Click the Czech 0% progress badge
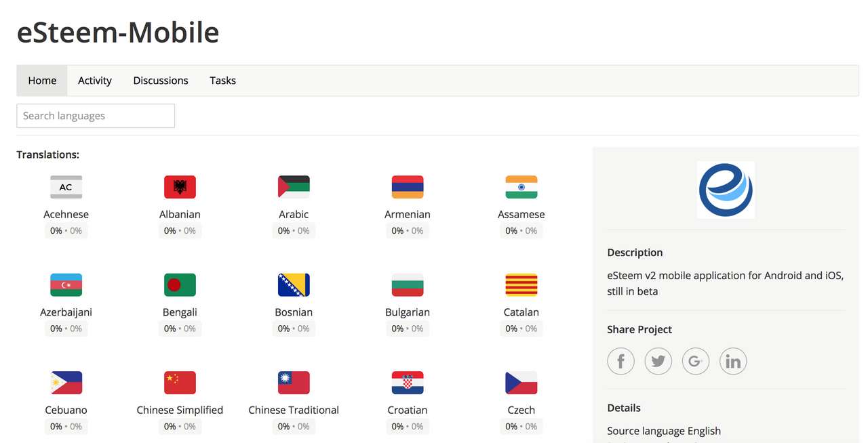 (x=521, y=427)
